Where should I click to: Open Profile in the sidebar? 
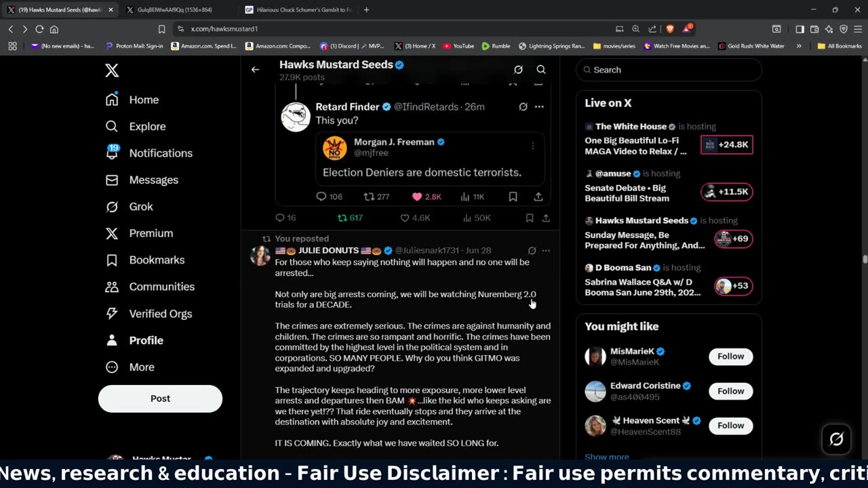[134, 340]
